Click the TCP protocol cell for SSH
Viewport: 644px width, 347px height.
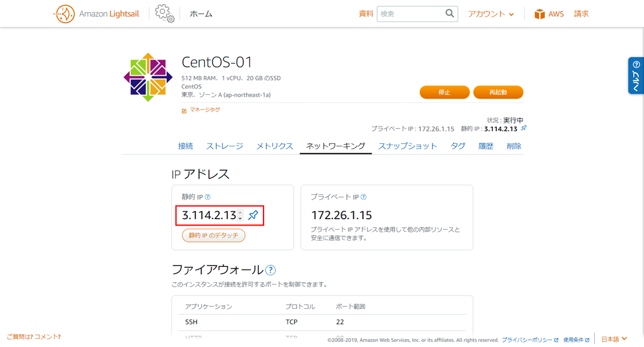coord(291,322)
